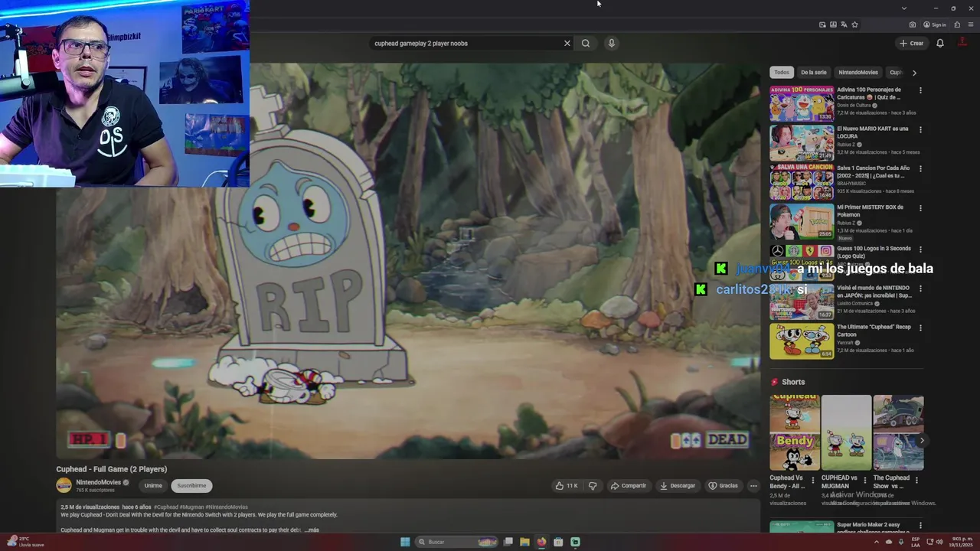Open File Explorer from taskbar
This screenshot has width=980, height=551.
pyautogui.click(x=524, y=542)
